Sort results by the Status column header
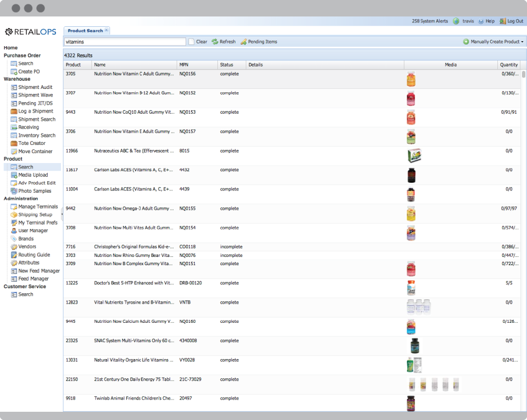 click(226, 65)
